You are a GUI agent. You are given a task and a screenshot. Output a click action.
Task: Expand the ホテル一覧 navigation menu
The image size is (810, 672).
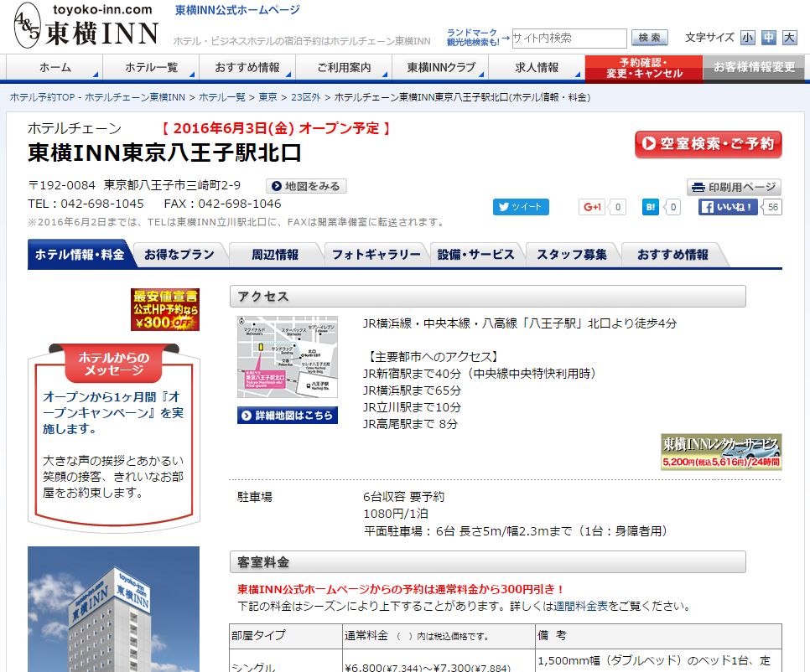tap(152, 68)
